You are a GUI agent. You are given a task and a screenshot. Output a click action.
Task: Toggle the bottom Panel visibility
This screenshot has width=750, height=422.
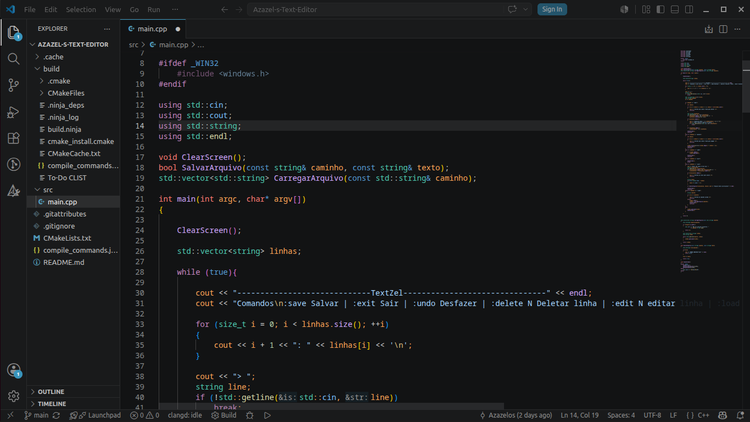point(675,9)
